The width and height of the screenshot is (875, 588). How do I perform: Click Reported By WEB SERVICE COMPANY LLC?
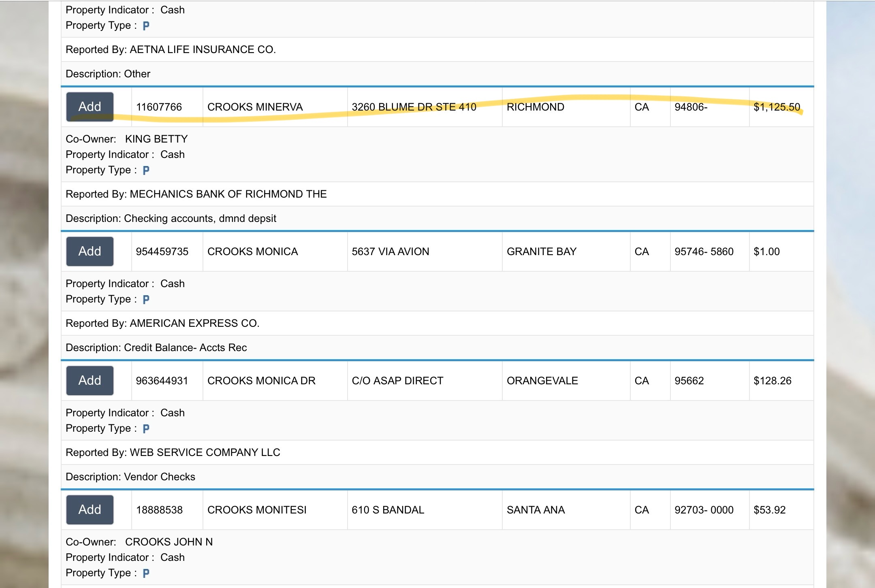coord(173,452)
